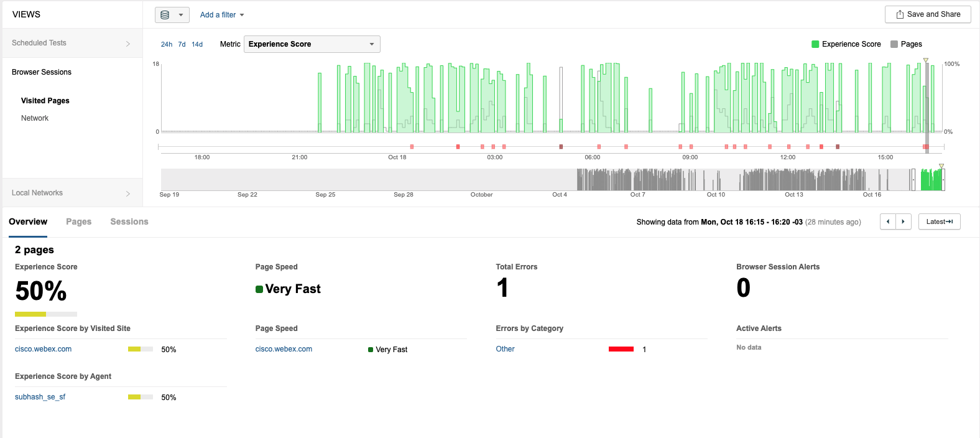
Task: Open the Network view in the sidebar
Action: (x=35, y=118)
